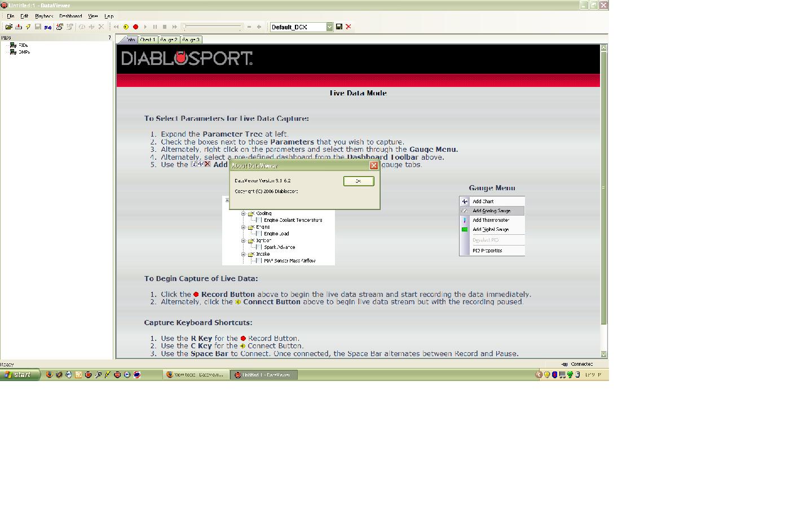Click the pause button in the playback toolbar
Screen dimensions: 812x508
click(155, 27)
